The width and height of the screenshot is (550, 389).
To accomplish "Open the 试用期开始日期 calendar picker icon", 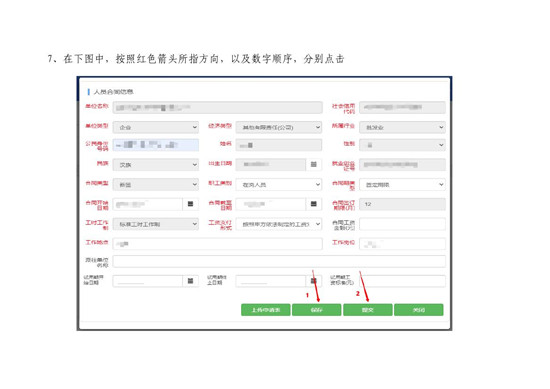I will (190, 281).
